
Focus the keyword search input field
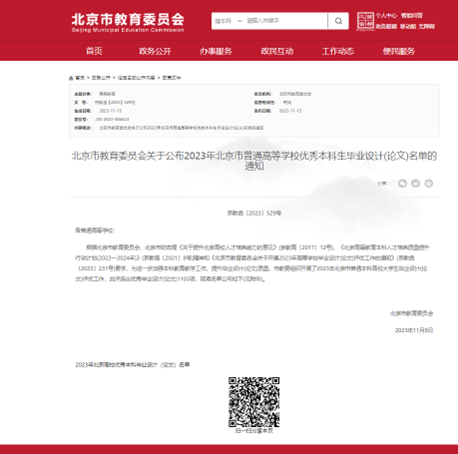tap(286, 21)
